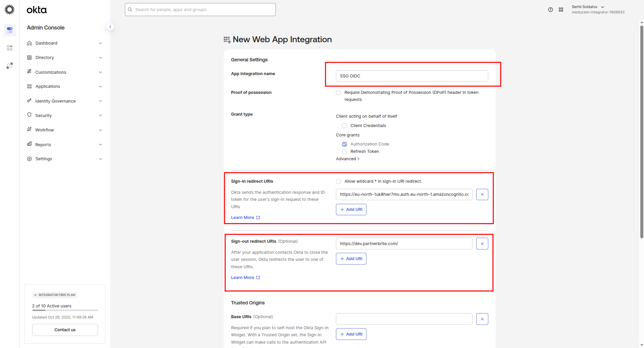Open Applications in the sidebar
Screen dimensions: 644x348
coord(48,86)
